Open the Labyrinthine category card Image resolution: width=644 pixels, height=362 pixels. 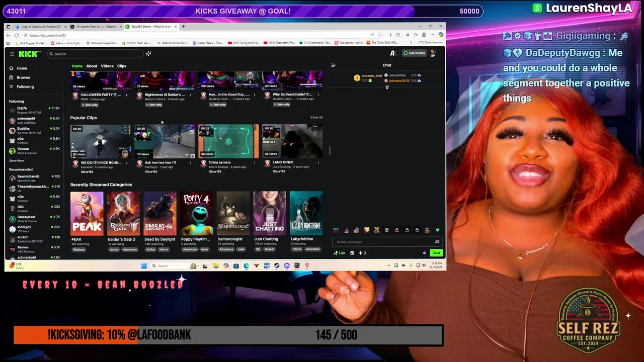click(306, 213)
